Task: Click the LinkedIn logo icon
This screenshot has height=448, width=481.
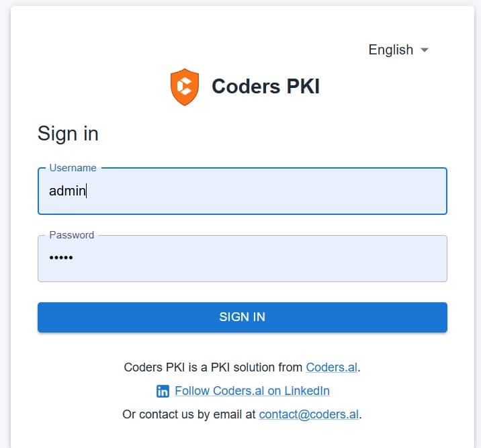Action: (x=163, y=391)
